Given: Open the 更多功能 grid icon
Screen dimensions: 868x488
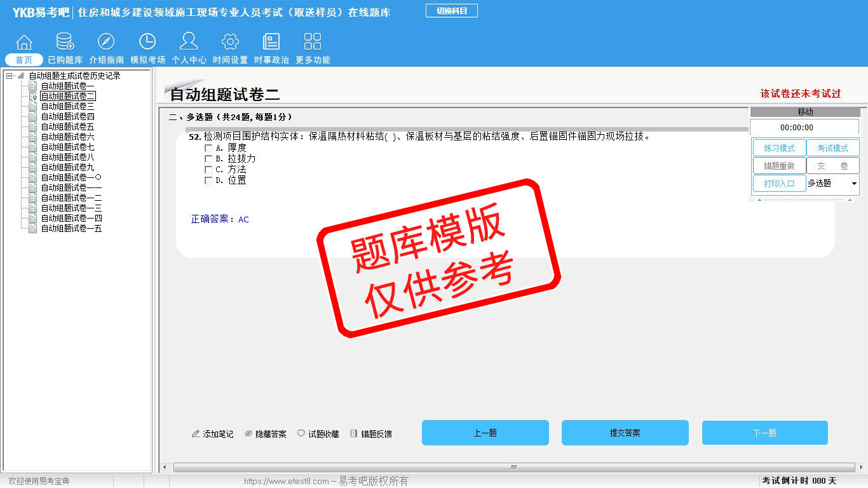Looking at the screenshot, I should click(x=313, y=42).
